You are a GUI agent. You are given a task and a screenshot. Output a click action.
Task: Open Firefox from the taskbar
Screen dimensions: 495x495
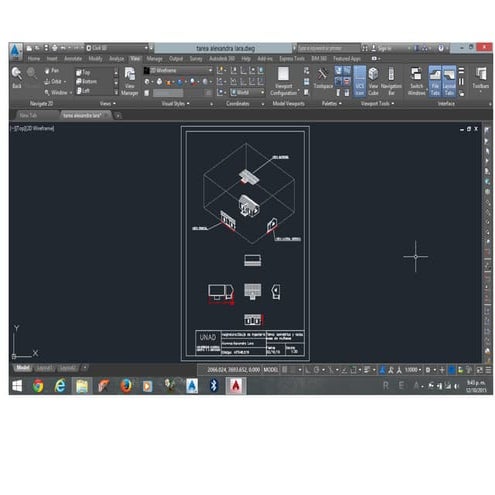(x=126, y=386)
